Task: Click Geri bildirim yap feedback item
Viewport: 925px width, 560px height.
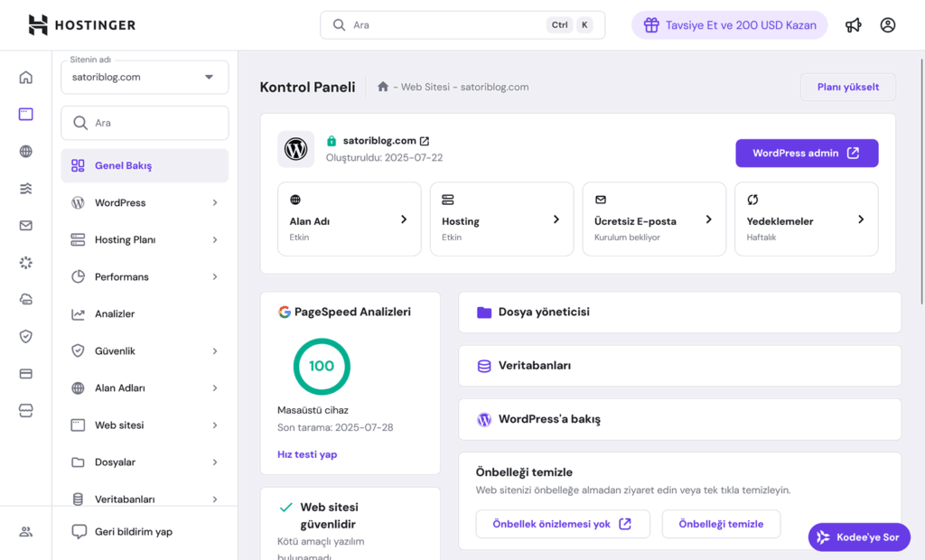Action: [x=122, y=532]
